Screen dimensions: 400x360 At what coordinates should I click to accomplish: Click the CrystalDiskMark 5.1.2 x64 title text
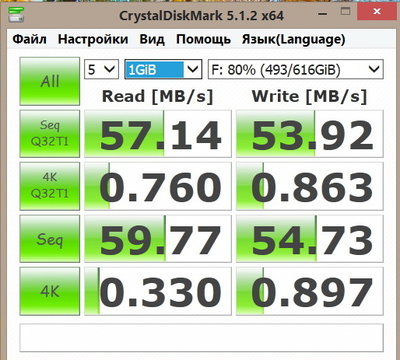pos(201,16)
